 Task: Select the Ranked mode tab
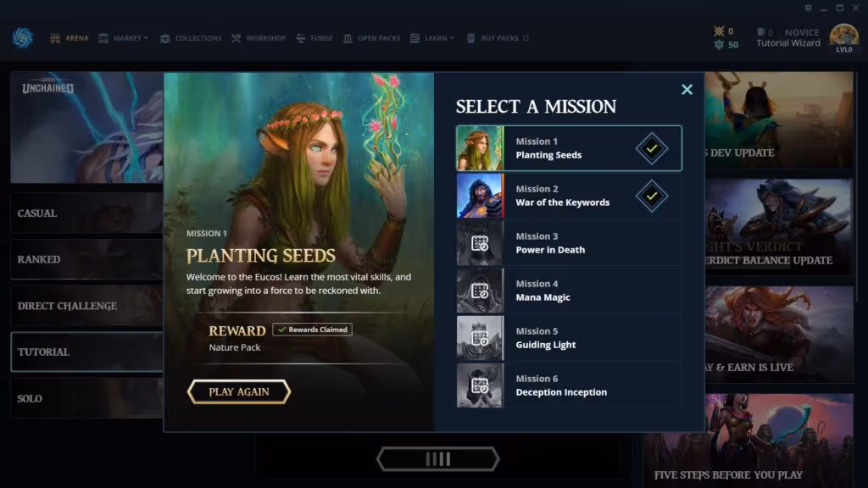87,259
